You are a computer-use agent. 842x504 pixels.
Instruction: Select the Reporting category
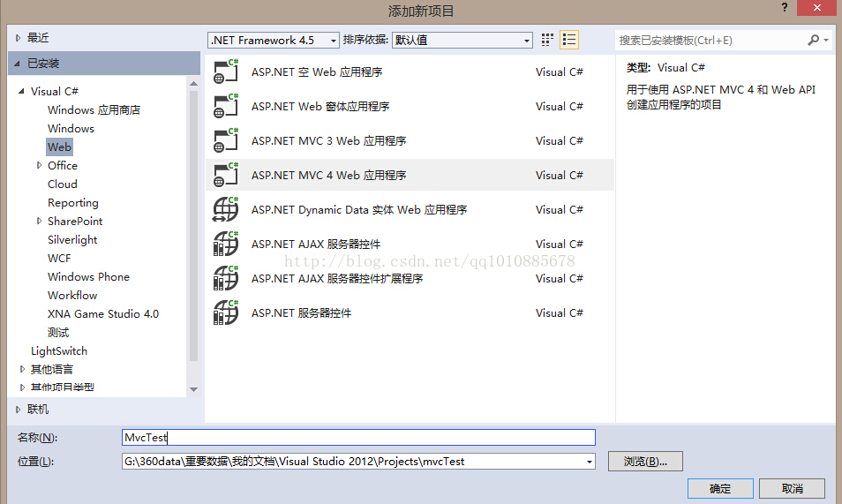(x=73, y=202)
